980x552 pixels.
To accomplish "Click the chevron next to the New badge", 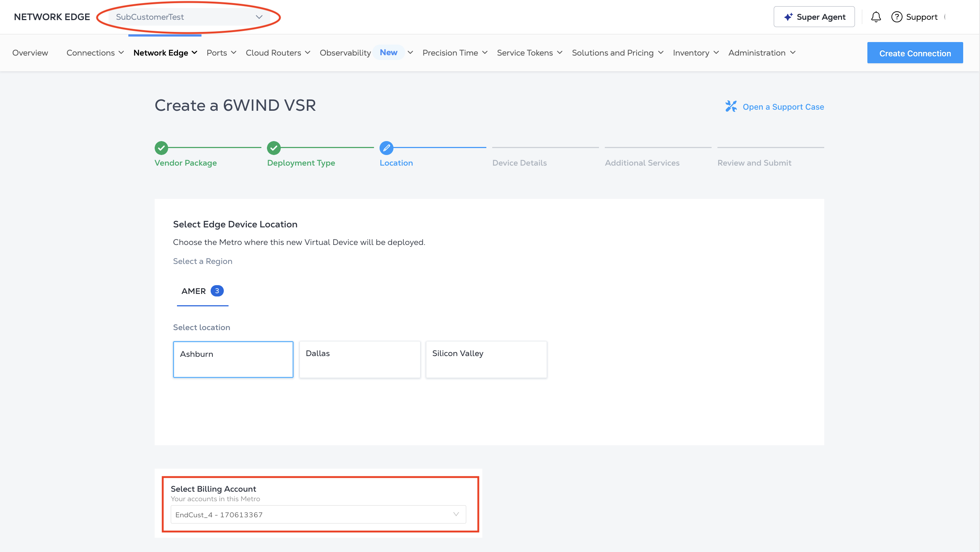I will click(410, 53).
